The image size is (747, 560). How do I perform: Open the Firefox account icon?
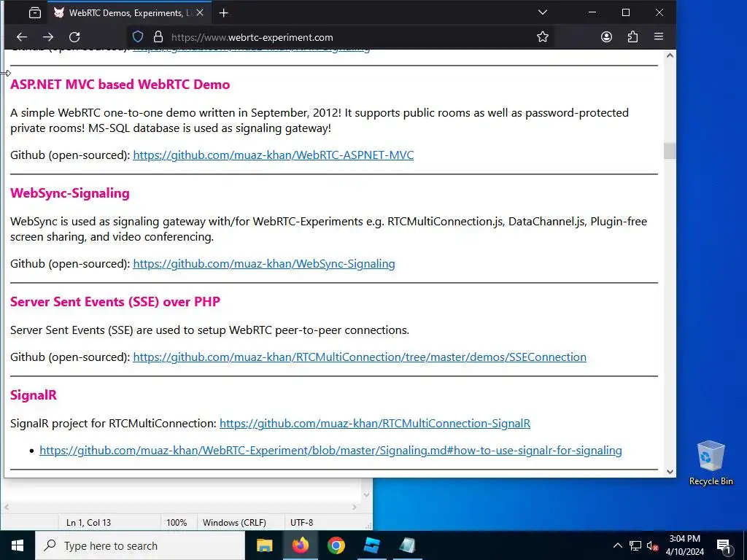[x=606, y=37]
